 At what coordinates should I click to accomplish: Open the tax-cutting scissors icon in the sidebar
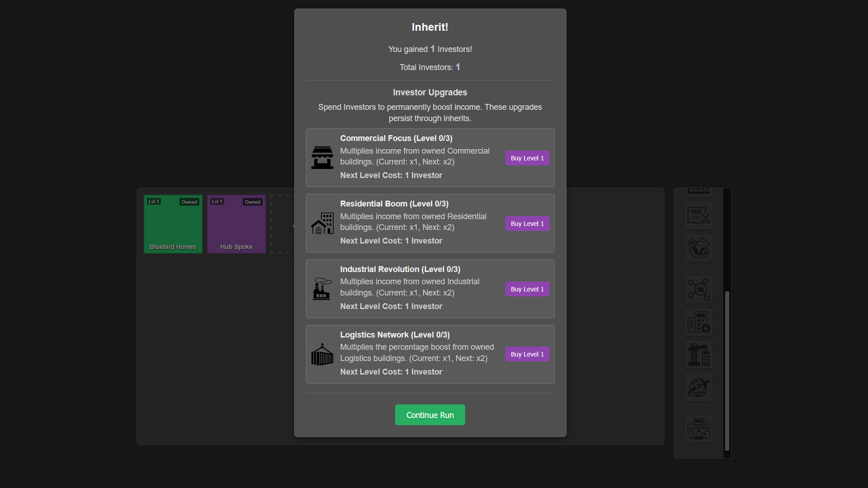(x=699, y=216)
